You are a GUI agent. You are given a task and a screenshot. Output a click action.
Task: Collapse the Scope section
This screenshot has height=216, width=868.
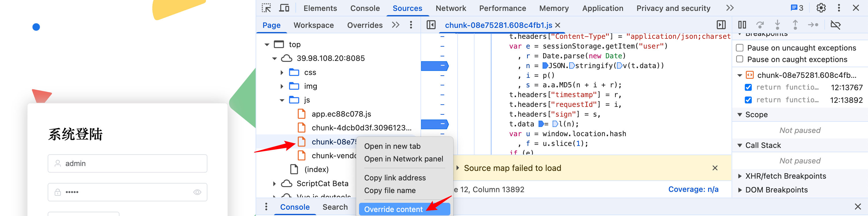pos(740,115)
